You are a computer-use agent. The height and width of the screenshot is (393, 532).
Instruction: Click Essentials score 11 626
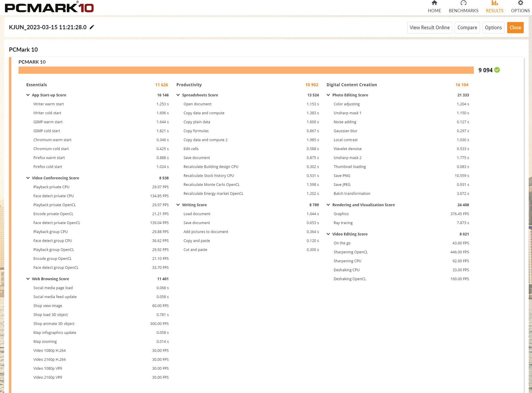162,85
